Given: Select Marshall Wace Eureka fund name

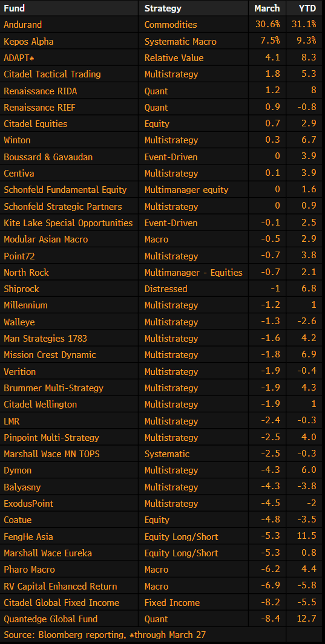Looking at the screenshot, I should [x=48, y=553].
